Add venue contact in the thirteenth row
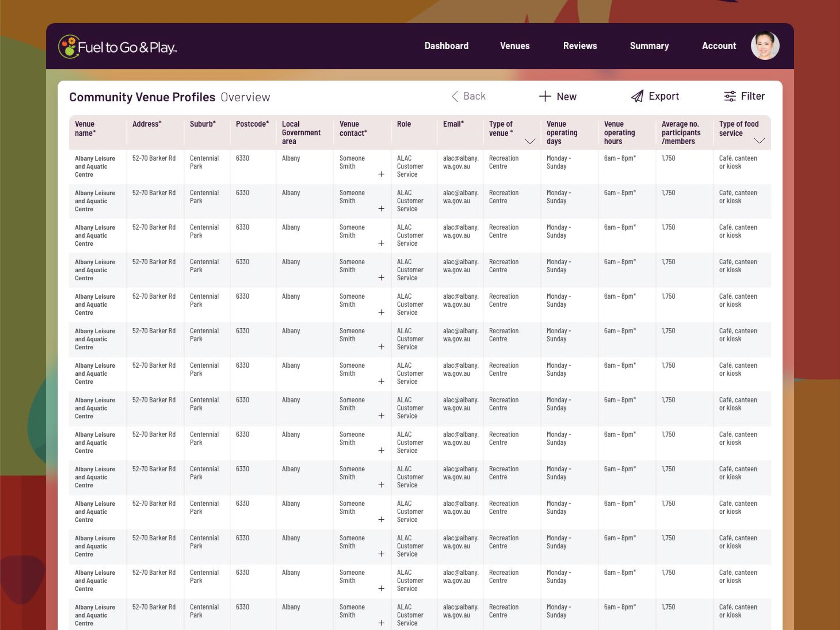The width and height of the screenshot is (840, 630). [381, 589]
